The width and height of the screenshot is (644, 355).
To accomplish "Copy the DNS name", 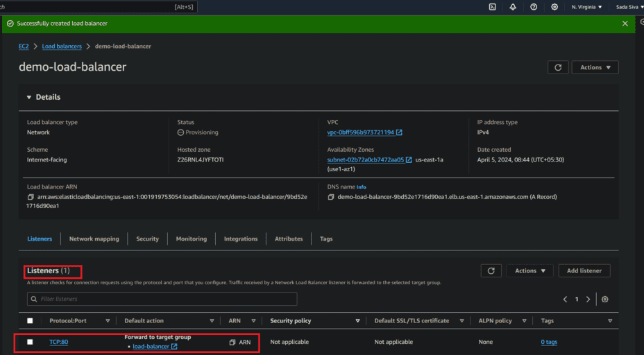I will click(330, 197).
